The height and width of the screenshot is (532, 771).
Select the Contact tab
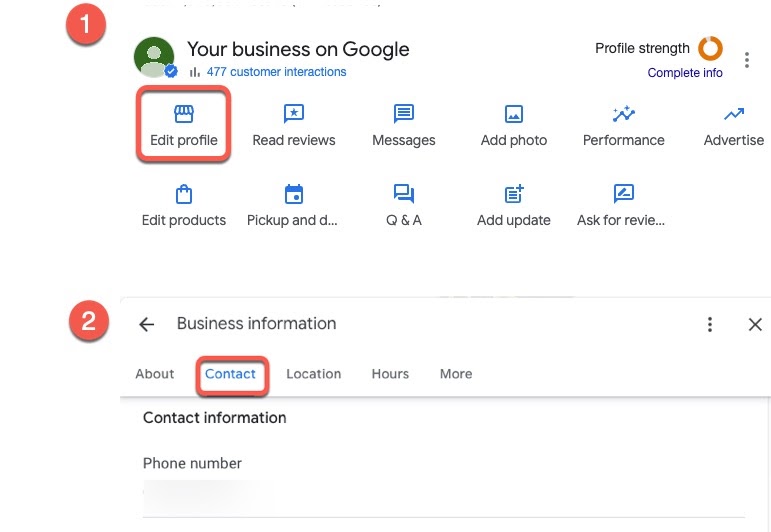click(231, 374)
